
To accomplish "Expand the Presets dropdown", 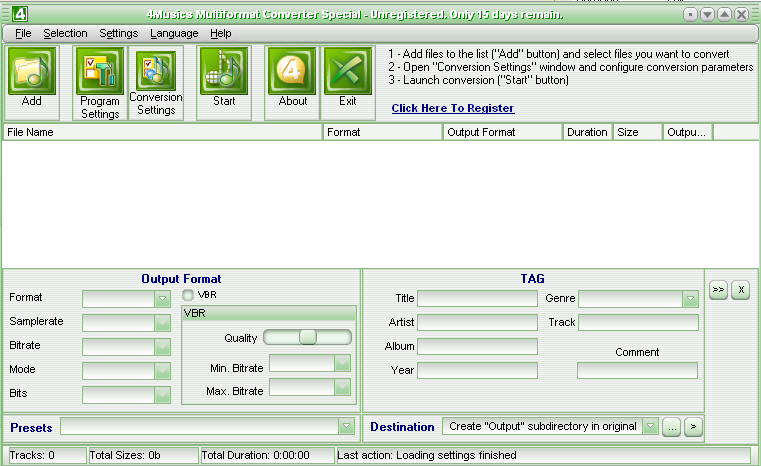I will (x=346, y=426).
